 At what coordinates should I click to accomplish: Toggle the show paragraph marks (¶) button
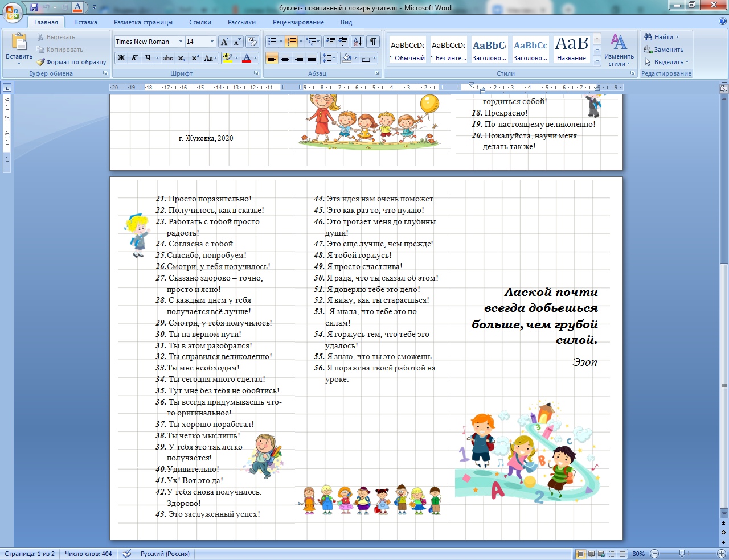pos(373,42)
